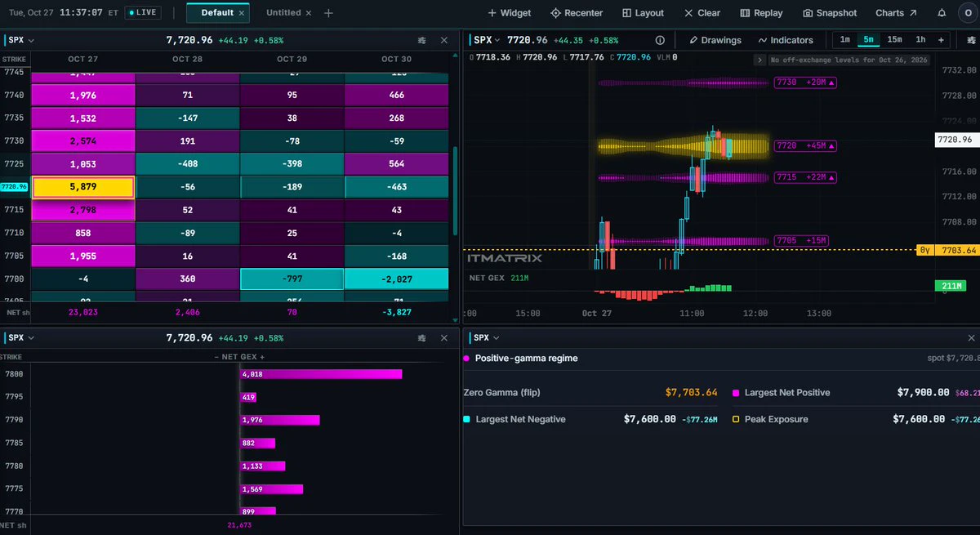The height and width of the screenshot is (535, 980).
Task: Expand SPX symbol dropdown in strike matrix panel
Action: tap(21, 40)
